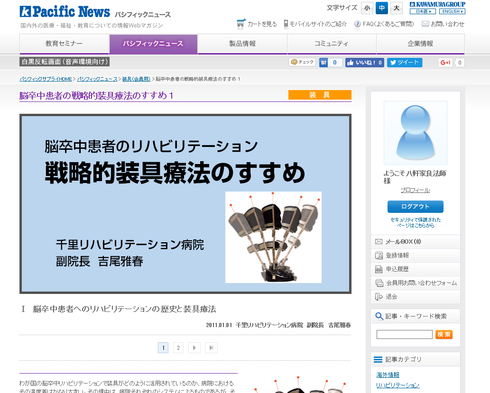This screenshot has height=393, width=490.
Task: Select the パシフィックニュース tab
Action: pos(153,44)
